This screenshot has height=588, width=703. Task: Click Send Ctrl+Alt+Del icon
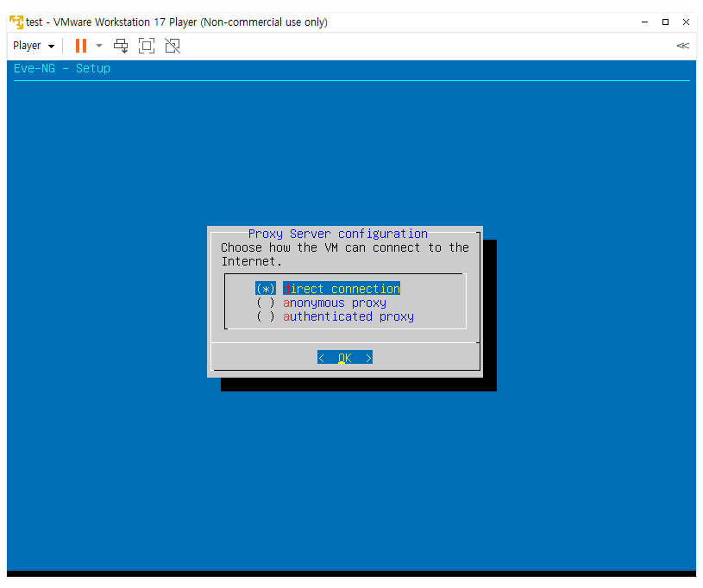pyautogui.click(x=121, y=46)
